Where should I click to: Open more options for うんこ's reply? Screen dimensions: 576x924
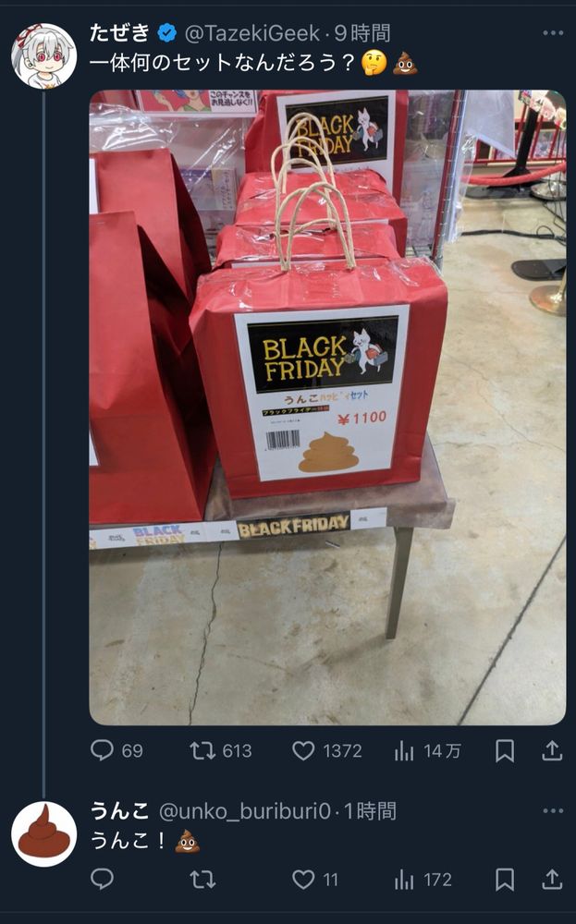(553, 811)
